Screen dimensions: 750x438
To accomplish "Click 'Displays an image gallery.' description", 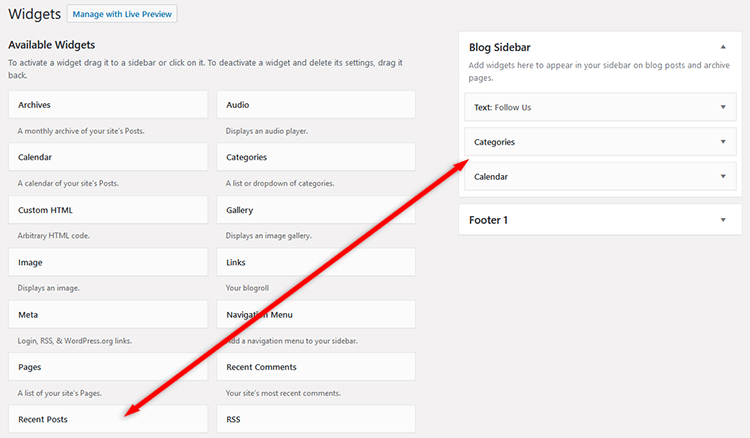I will 268,235.
